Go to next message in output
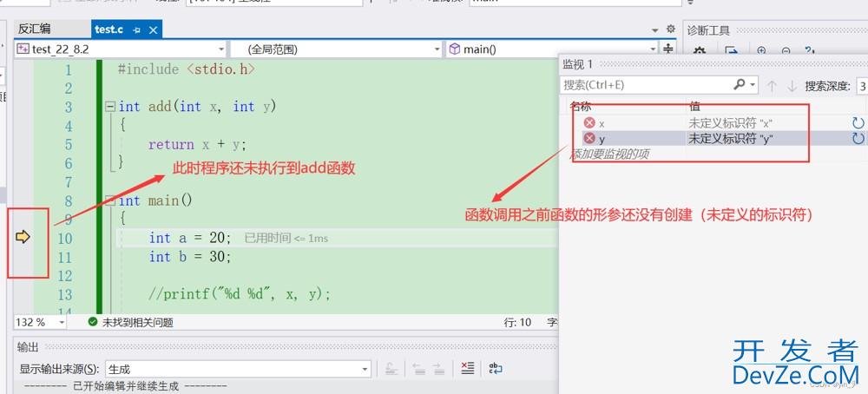The image size is (868, 394). coord(438,369)
